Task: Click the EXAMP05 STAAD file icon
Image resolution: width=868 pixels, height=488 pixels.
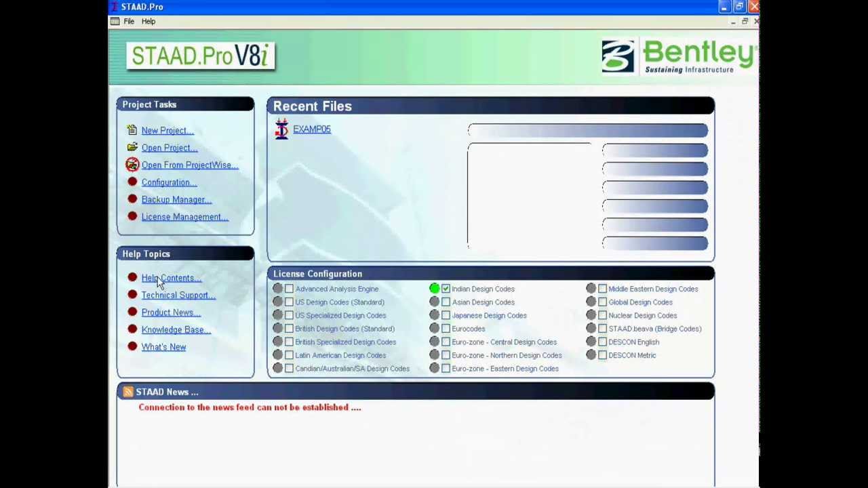Action: click(x=281, y=129)
